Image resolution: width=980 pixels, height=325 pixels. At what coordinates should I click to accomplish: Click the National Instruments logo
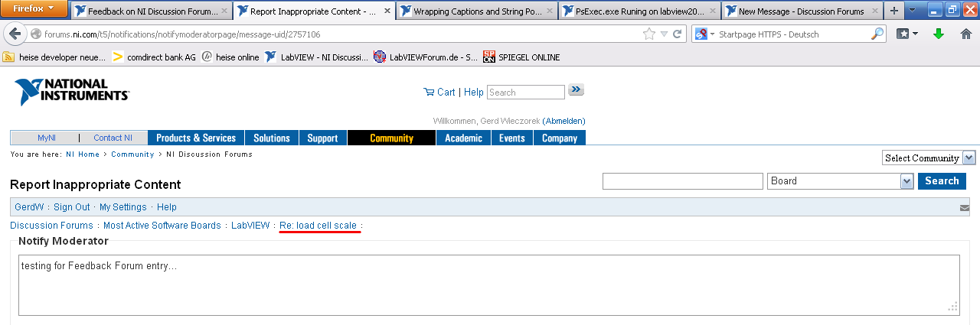coord(72,92)
